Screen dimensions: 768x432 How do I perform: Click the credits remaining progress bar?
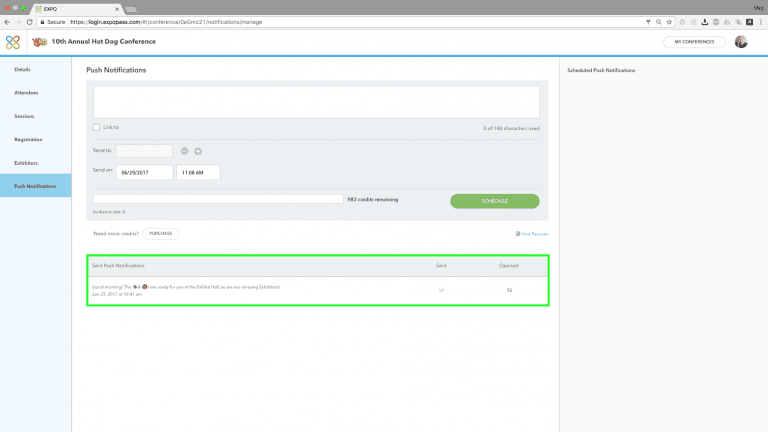[x=218, y=199]
